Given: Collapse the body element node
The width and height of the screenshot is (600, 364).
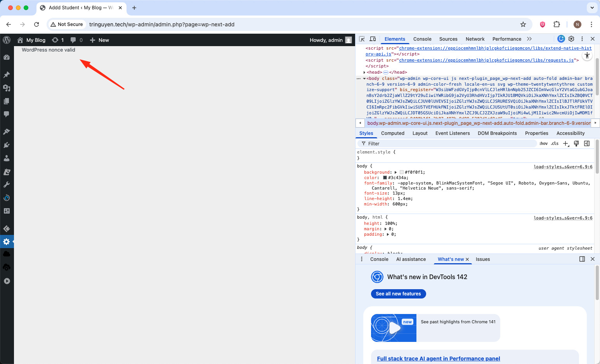Looking at the screenshot, I should (x=364, y=78).
